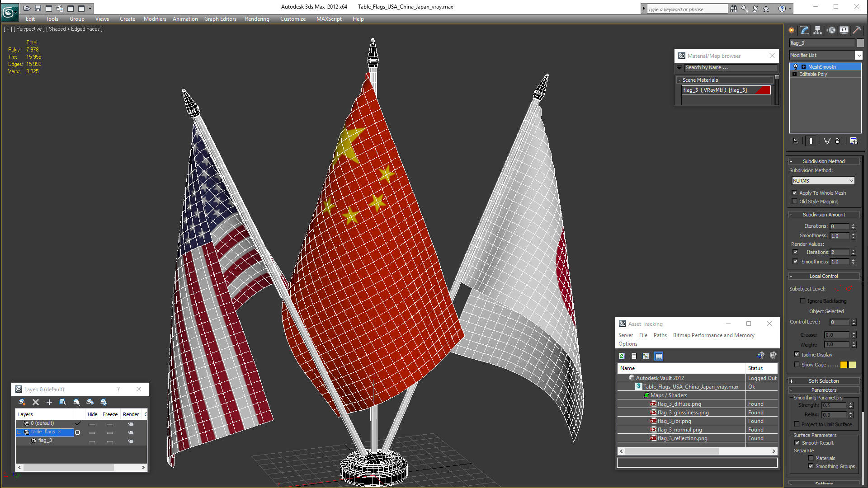Toggle Render Values Smoothness checkbox
Viewport: 868px width, 488px height.
pyautogui.click(x=795, y=262)
